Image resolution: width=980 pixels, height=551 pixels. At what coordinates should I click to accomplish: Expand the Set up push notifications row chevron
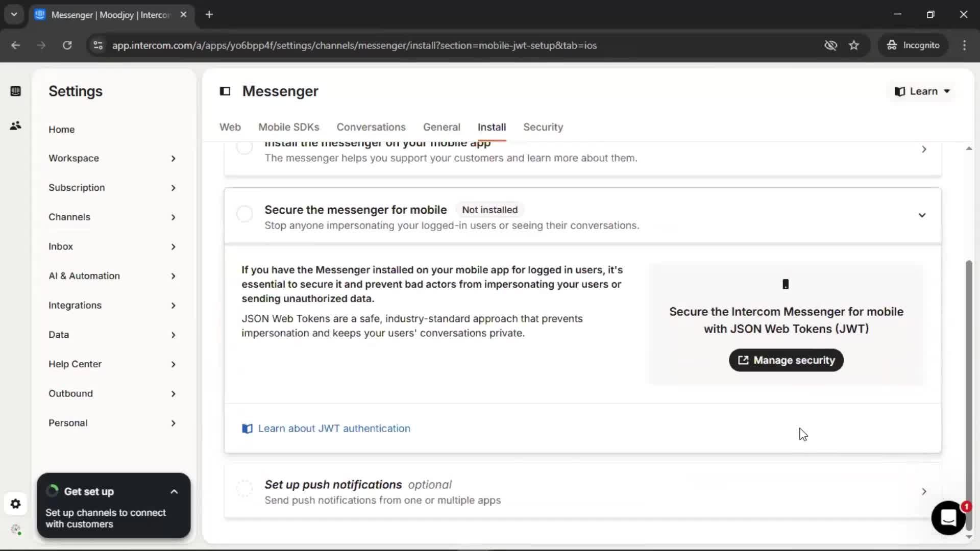tap(924, 491)
